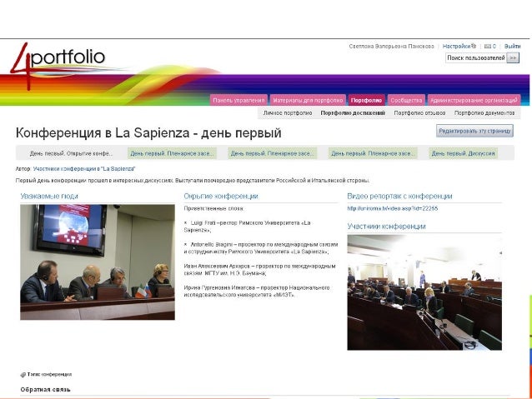Open the photo of speakers at the table
Image resolution: width=532 pixels, height=399 pixels.
click(98, 262)
